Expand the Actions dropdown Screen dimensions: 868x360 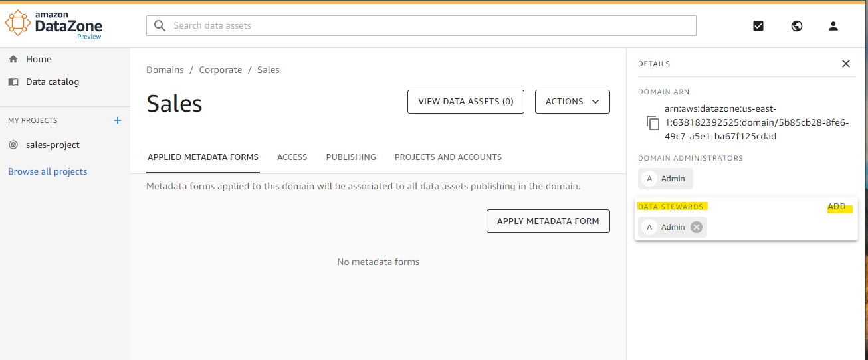572,102
